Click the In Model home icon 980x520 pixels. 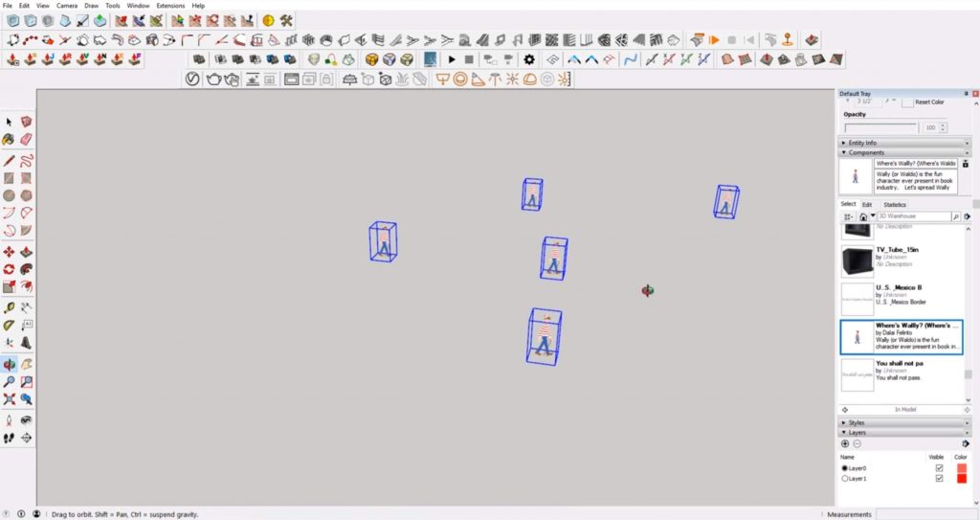point(863,216)
